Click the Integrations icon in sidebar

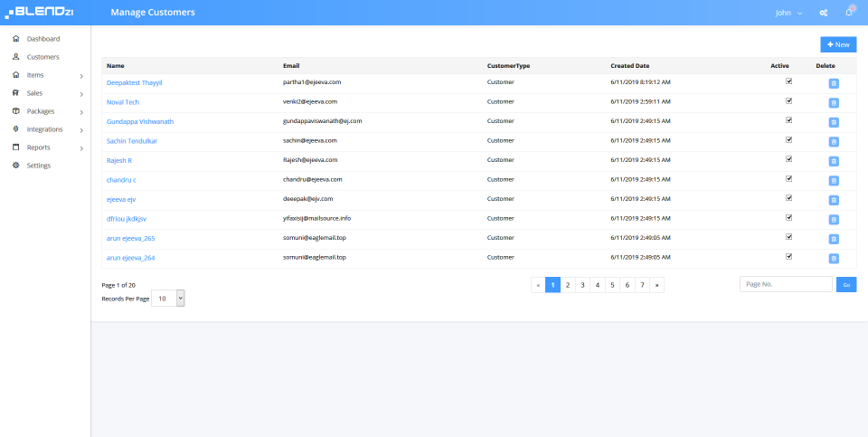click(x=15, y=129)
